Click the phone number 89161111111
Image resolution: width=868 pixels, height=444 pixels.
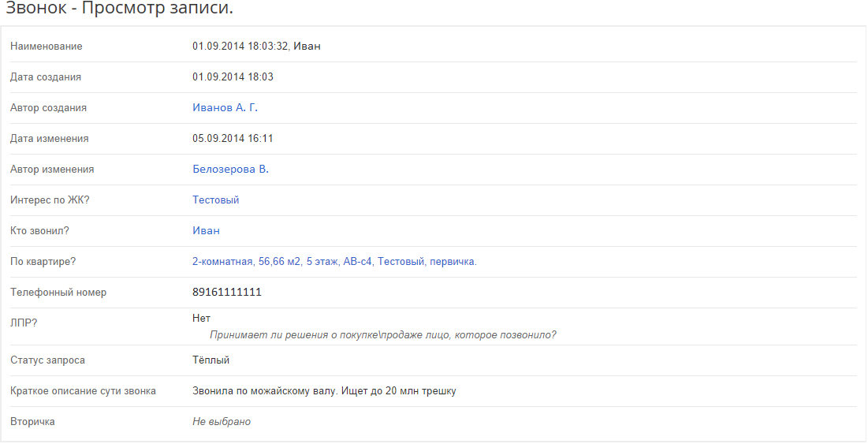point(227,293)
